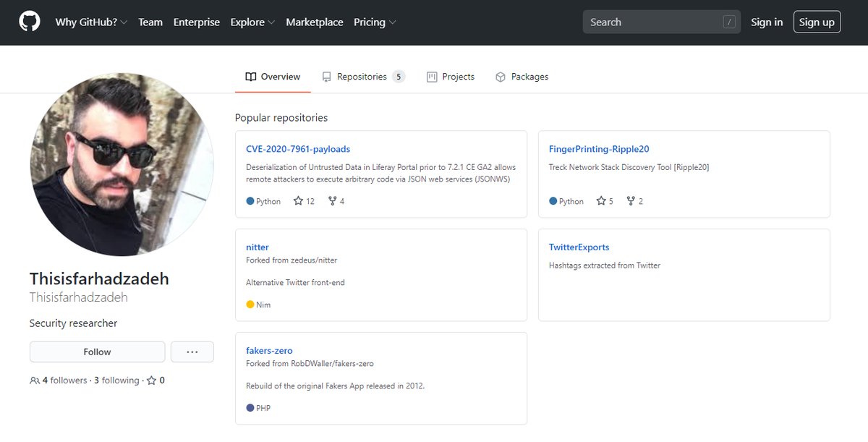
Task: Click the Packages tab cube icon
Action: (501, 77)
